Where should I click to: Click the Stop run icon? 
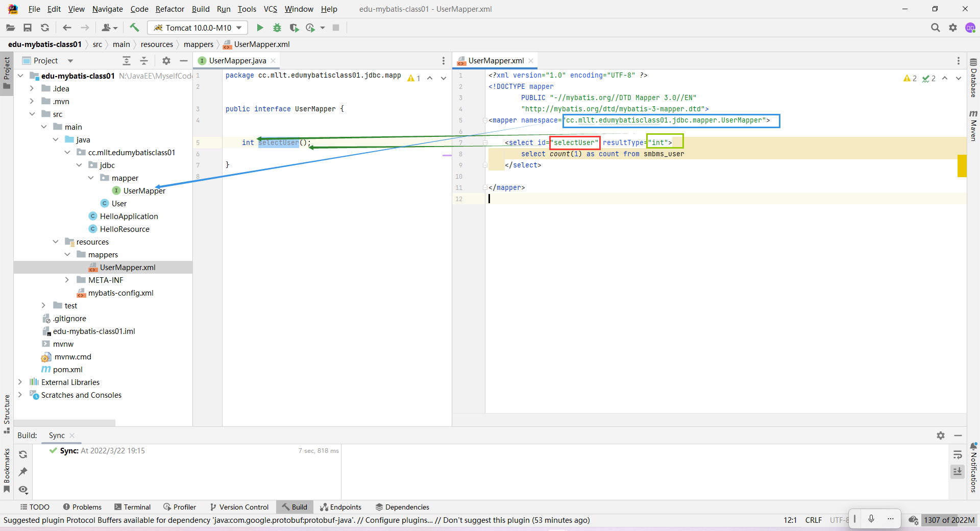pos(336,28)
